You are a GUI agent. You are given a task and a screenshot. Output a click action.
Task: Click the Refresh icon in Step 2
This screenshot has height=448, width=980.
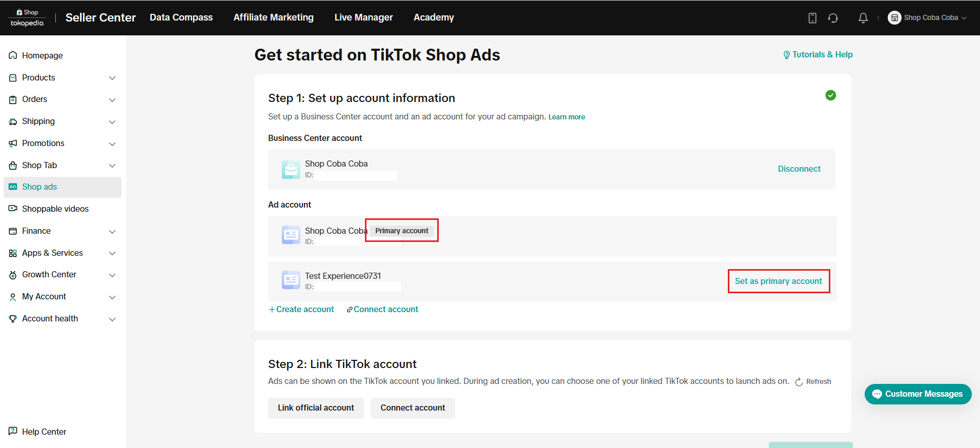[x=799, y=382]
